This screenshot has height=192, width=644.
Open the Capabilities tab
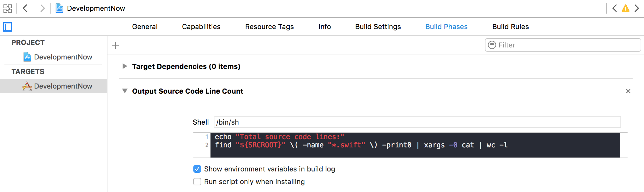point(201,27)
